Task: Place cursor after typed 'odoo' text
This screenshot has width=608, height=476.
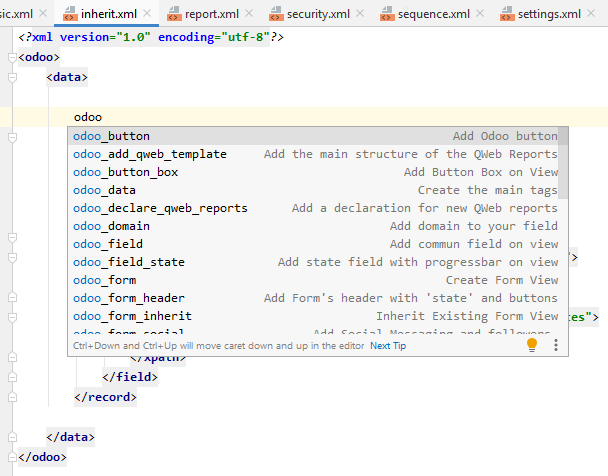Action: pyautogui.click(x=102, y=117)
